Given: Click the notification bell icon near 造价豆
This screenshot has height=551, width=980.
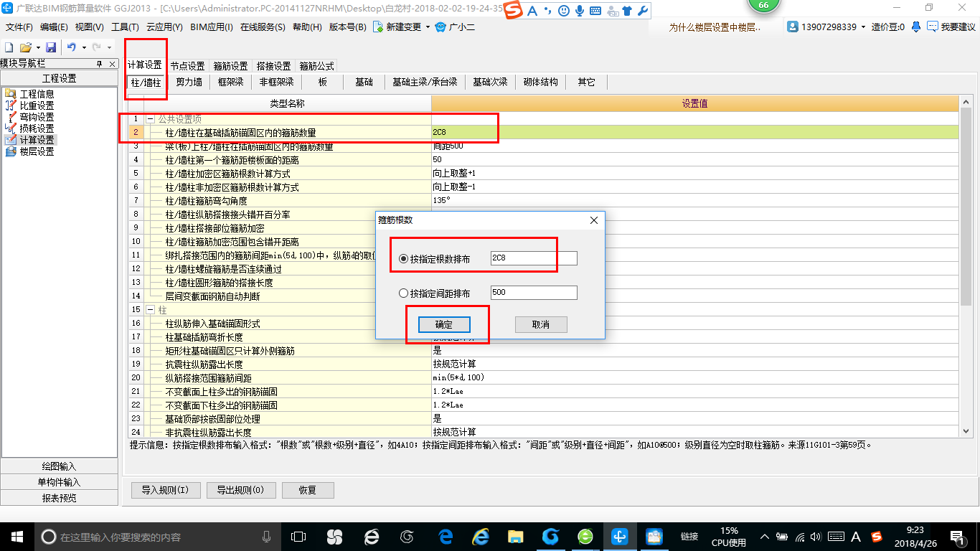Looking at the screenshot, I should click(916, 27).
